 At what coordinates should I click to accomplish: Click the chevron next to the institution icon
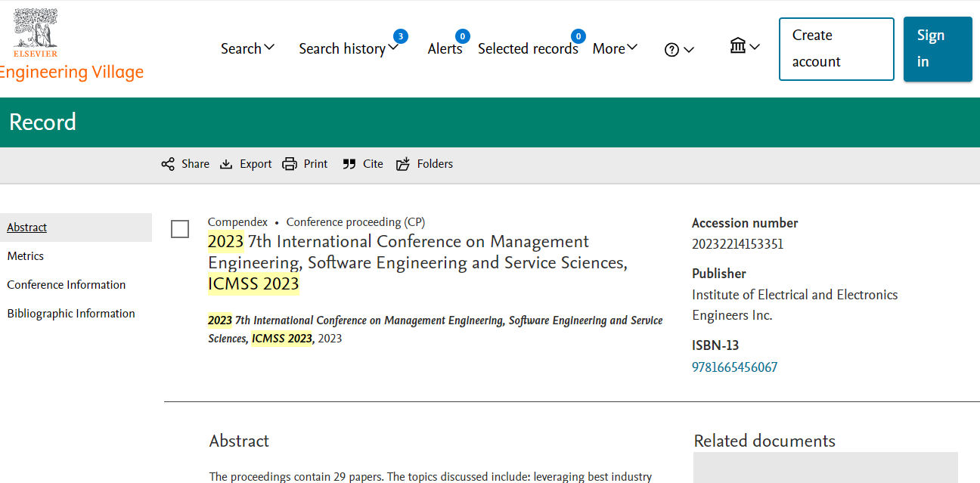755,47
